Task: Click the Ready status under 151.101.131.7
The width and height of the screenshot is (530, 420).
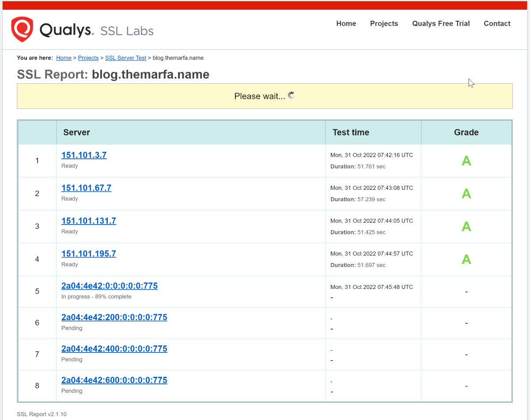Action: click(x=70, y=232)
